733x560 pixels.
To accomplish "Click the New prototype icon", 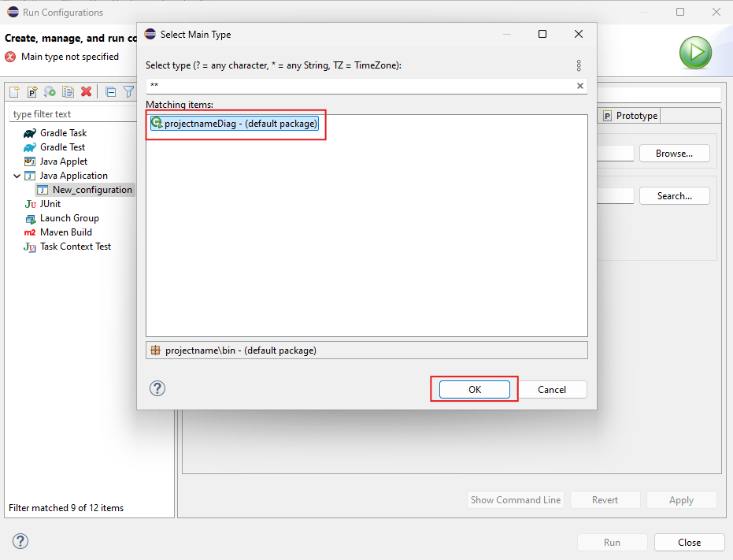I will coord(32,92).
